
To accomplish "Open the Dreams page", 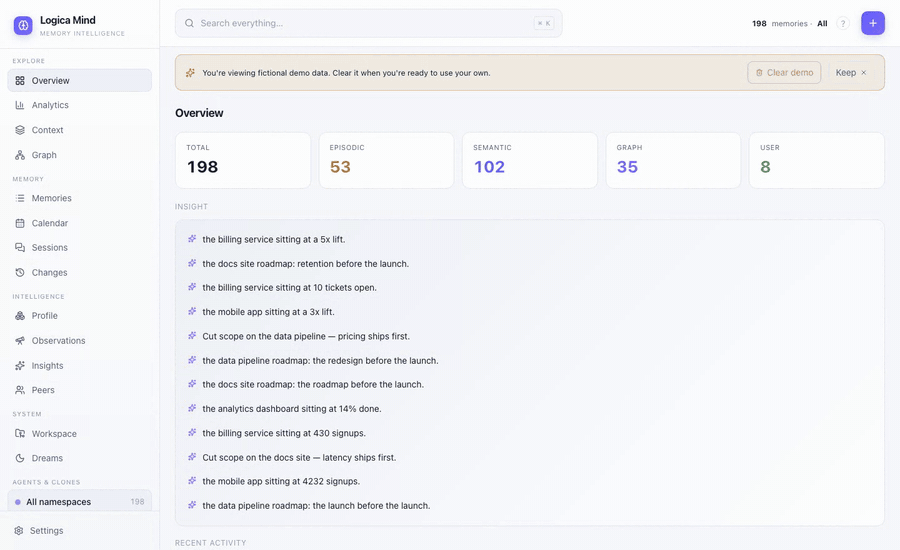I will (80, 458).
